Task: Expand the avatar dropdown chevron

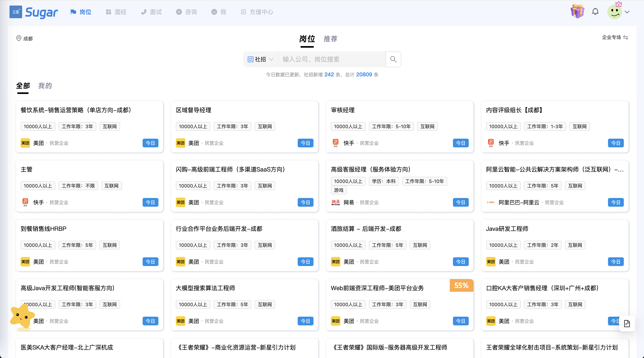Action: (627, 12)
